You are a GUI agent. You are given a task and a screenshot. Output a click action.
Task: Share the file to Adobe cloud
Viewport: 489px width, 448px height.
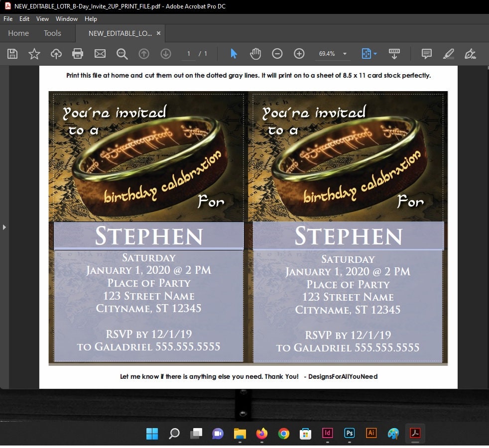56,54
